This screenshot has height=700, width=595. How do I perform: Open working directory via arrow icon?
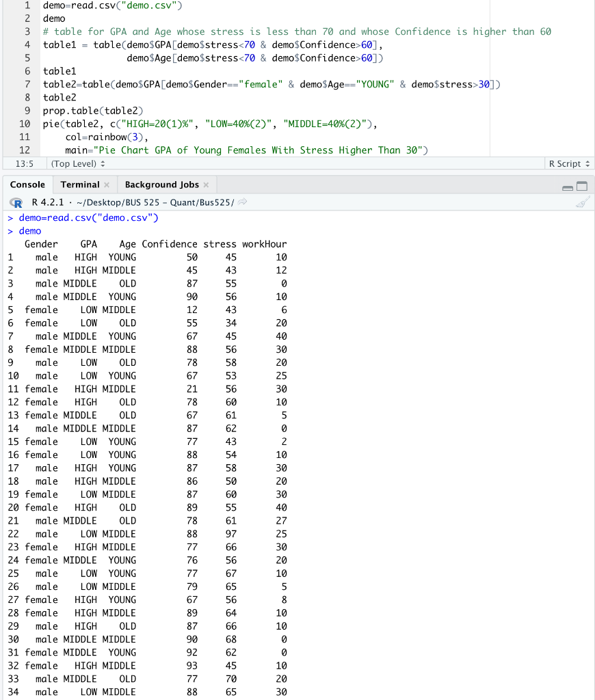coord(242,202)
